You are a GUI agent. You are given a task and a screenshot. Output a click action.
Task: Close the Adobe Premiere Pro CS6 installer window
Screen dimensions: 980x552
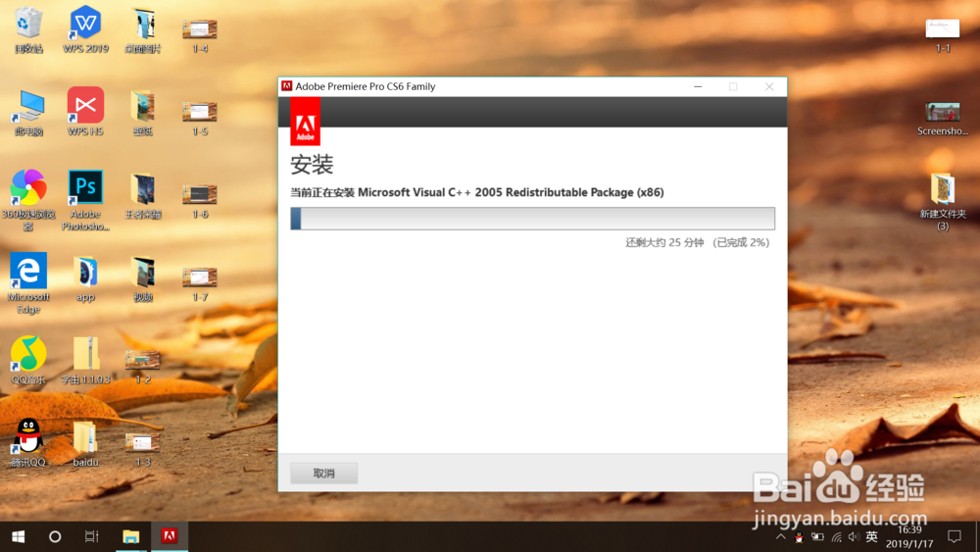(769, 87)
